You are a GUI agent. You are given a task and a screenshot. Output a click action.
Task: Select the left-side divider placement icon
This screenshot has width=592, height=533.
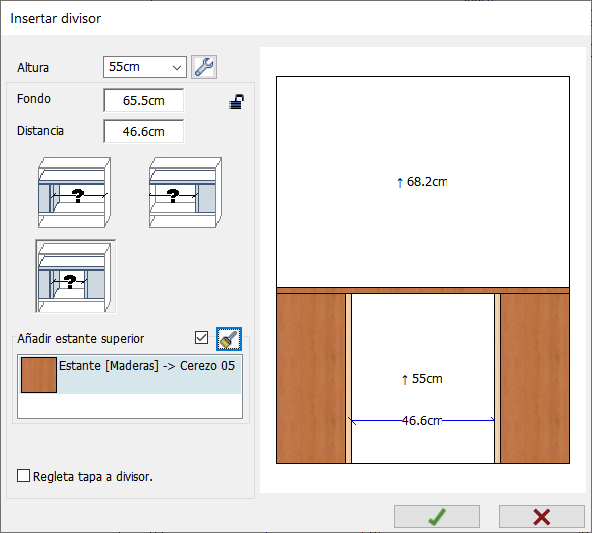74,193
